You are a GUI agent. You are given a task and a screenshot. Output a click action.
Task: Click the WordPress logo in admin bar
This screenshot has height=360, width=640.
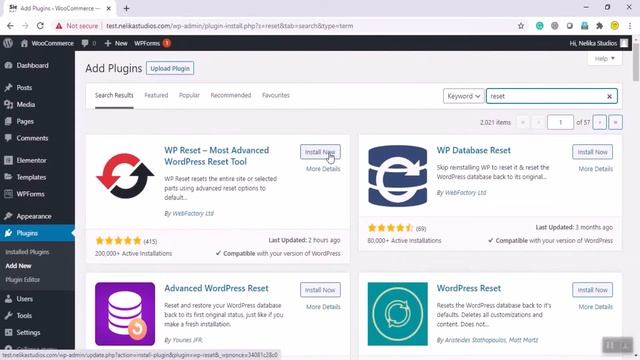(x=8, y=43)
